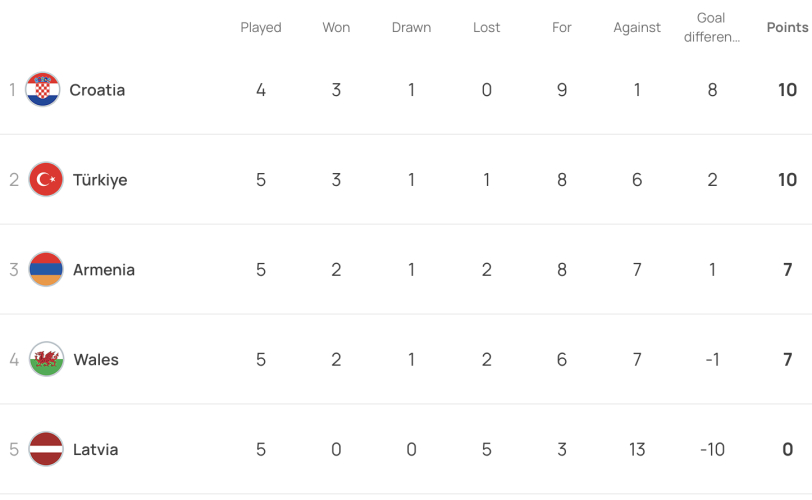Click the Points column header
This screenshot has width=812, height=500.
click(x=787, y=27)
